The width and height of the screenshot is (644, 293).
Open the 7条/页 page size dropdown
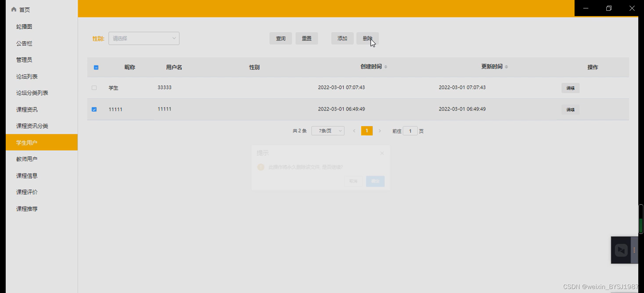tap(328, 131)
